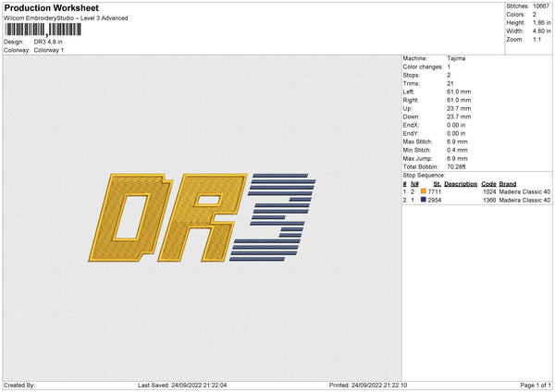
Task: Click the Description column header
Action: 461,184
